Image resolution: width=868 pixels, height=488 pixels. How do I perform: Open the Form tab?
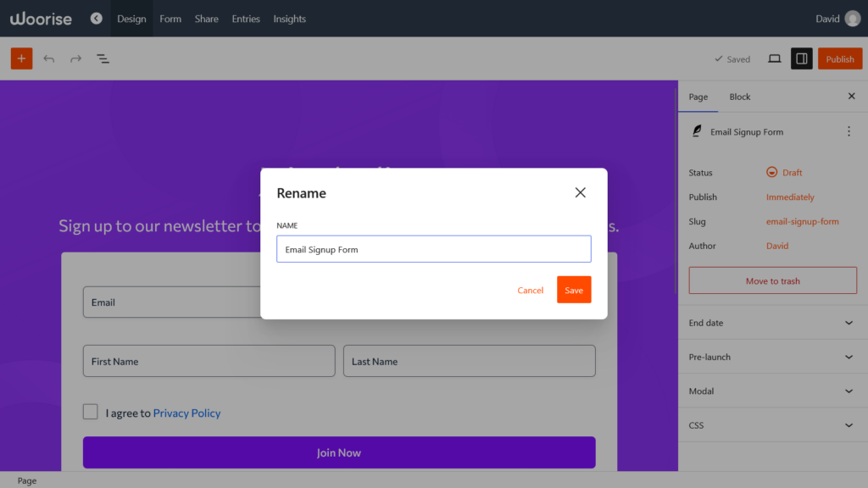pyautogui.click(x=170, y=19)
